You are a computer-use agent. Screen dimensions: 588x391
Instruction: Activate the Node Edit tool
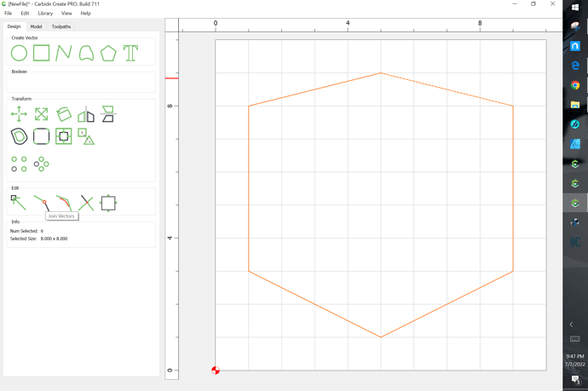point(19,203)
